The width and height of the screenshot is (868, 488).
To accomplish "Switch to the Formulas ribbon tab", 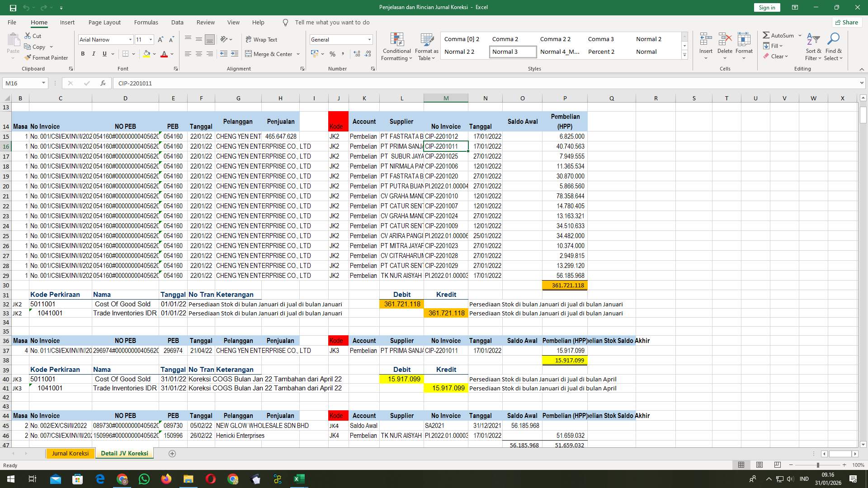I will 146,22.
